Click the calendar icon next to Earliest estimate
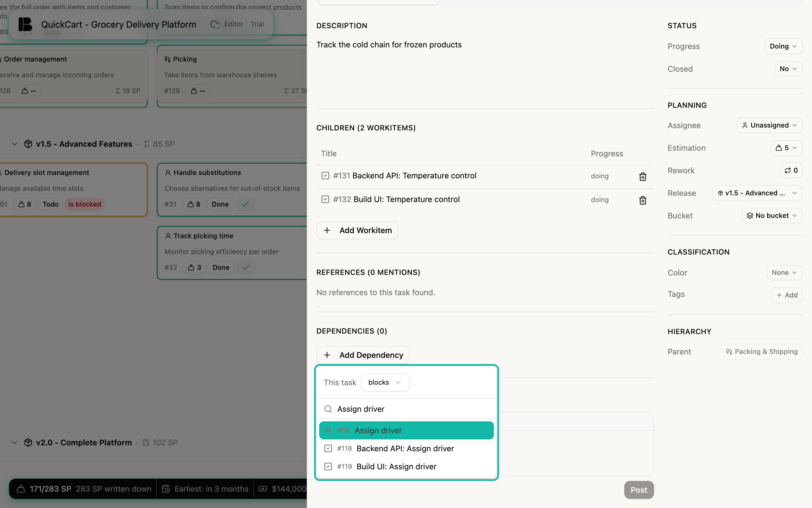This screenshot has height=508, width=812. pos(166,489)
